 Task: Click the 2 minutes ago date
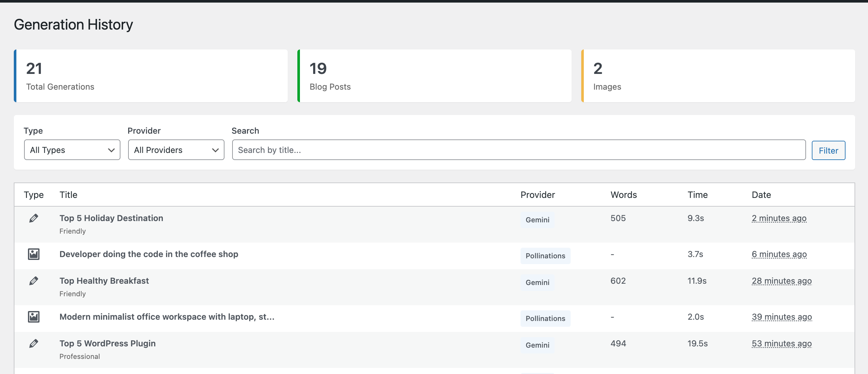(x=779, y=218)
